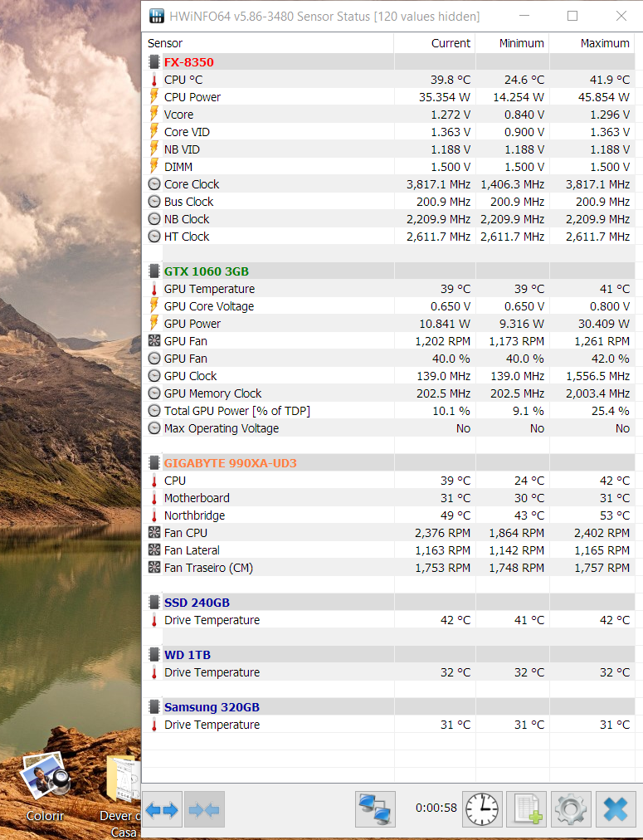This screenshot has height=840, width=643.
Task: Select Drive Temperature row under WD 1TB
Action: point(388,672)
